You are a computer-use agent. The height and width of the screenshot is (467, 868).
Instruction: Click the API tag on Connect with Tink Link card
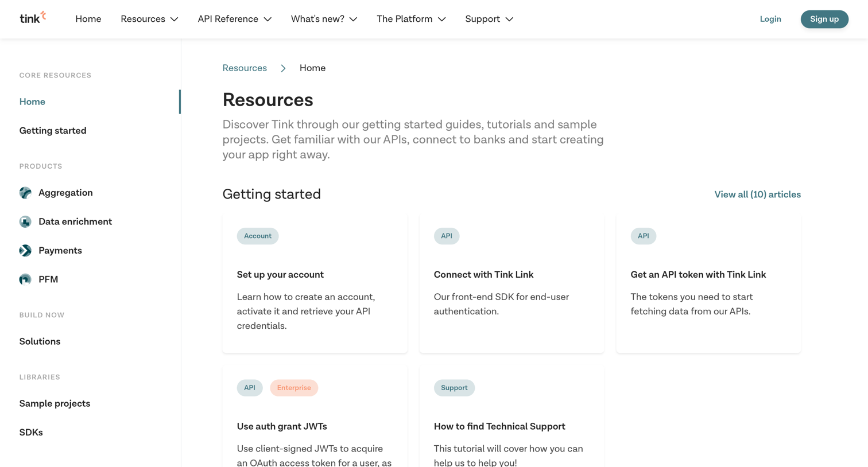coord(447,236)
